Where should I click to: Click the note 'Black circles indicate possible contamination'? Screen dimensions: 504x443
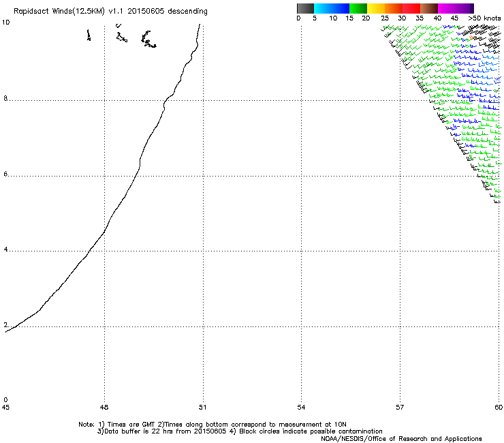tap(311, 431)
